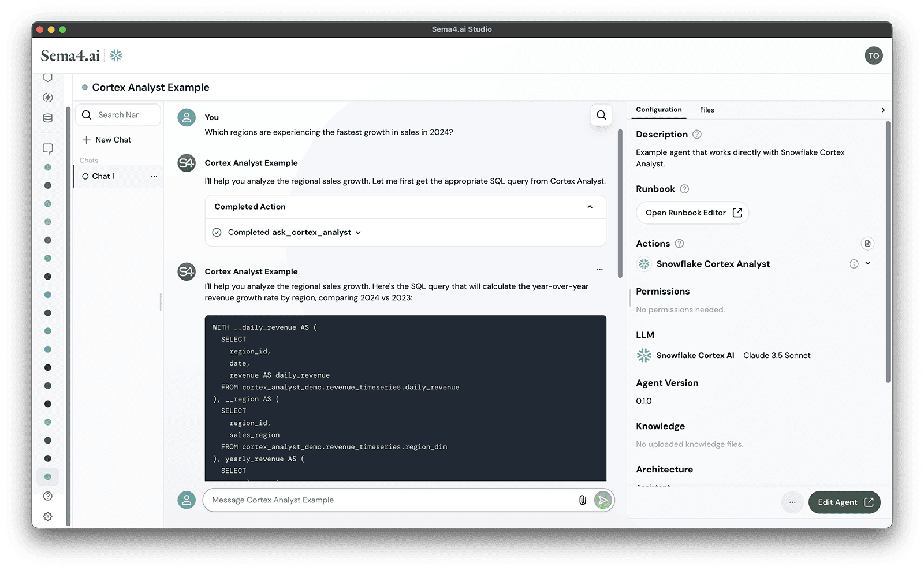Click Edit Agent at bottom right
The height and width of the screenshot is (570, 924).
pos(844,502)
